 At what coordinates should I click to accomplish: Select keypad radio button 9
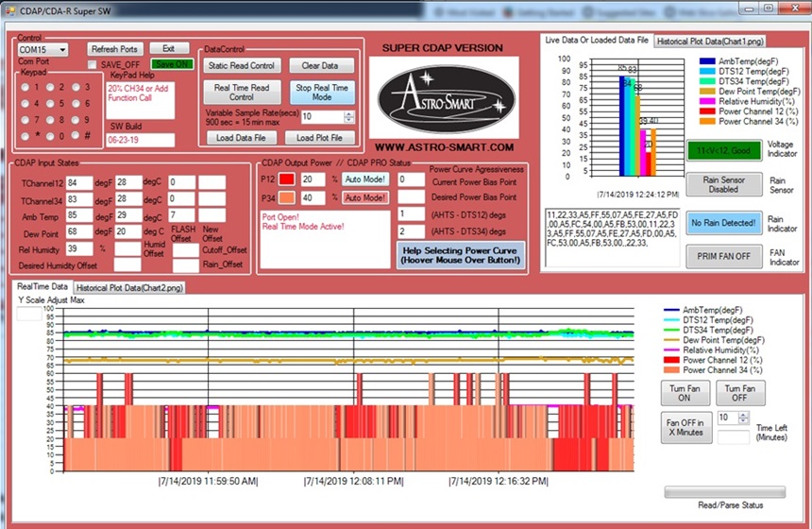point(76,120)
